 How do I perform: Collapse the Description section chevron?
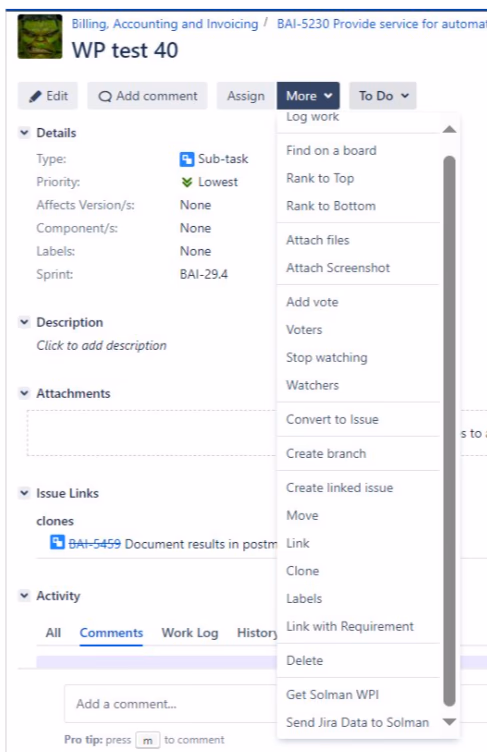[24, 322]
